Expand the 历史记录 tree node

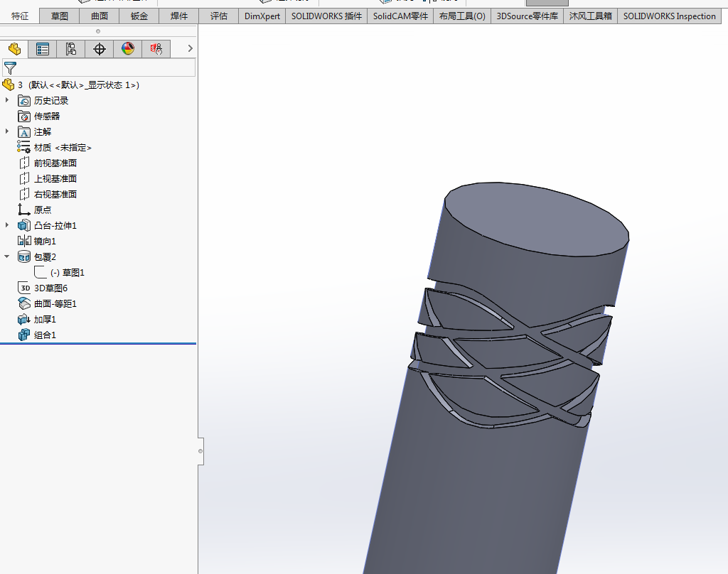pyautogui.click(x=7, y=100)
